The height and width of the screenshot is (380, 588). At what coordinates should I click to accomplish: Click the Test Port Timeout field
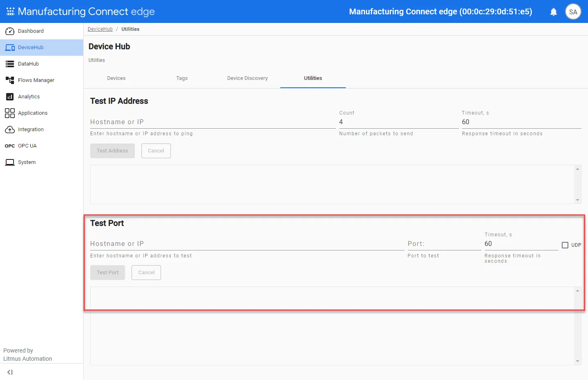521,244
